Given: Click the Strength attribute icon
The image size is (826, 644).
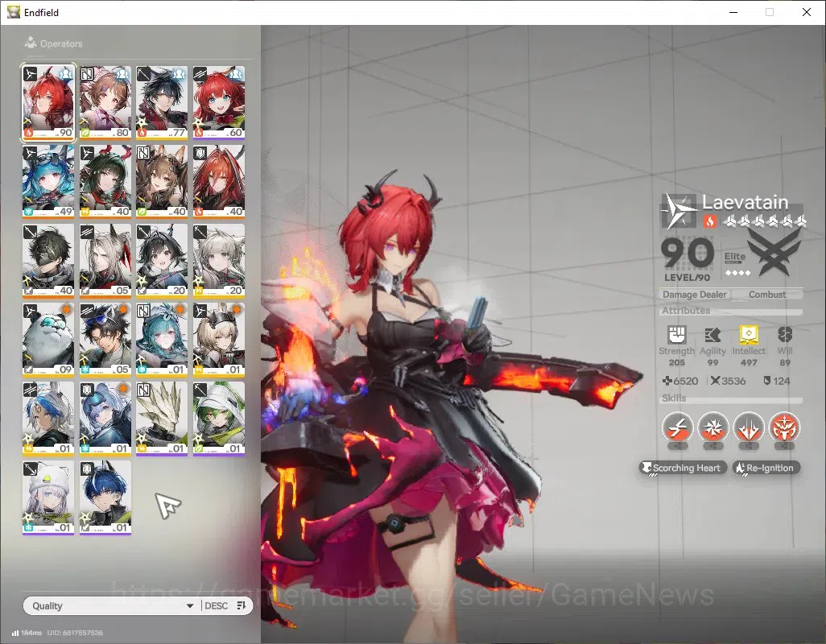Looking at the screenshot, I should point(677,335).
